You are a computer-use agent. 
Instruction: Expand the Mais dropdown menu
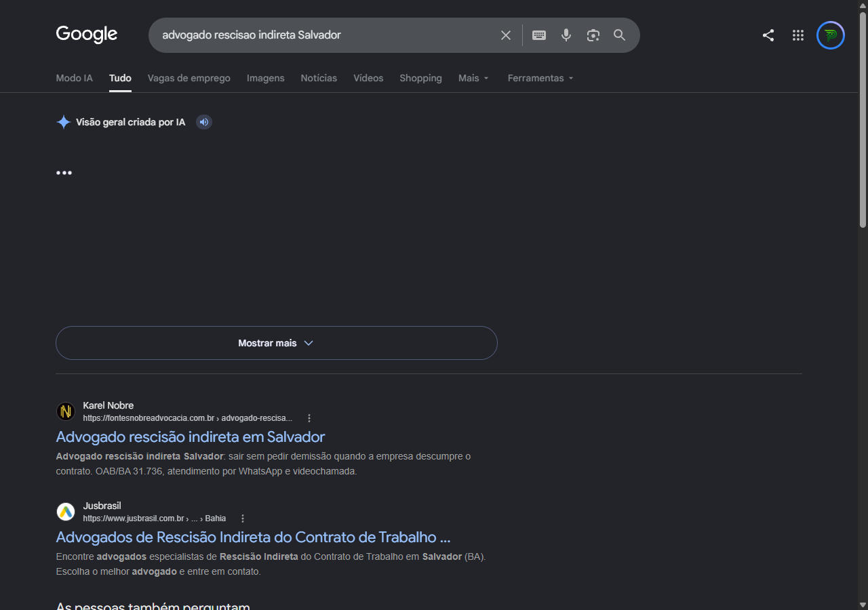coord(473,78)
